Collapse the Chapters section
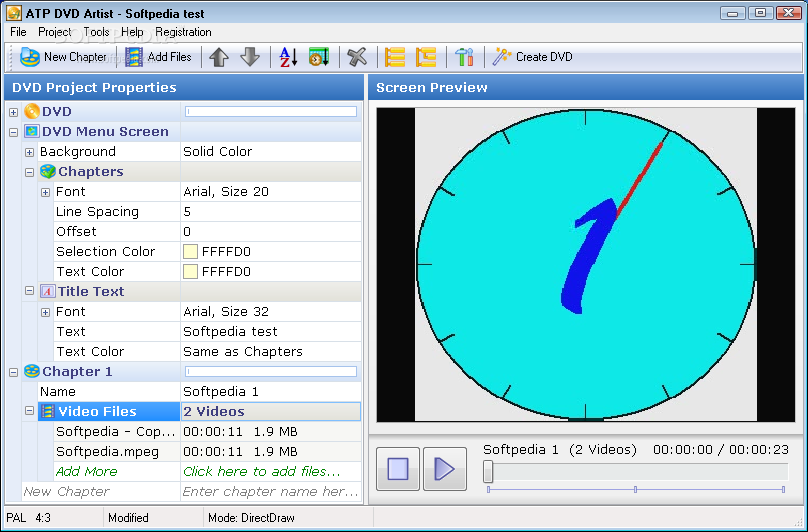808x532 pixels. point(29,172)
